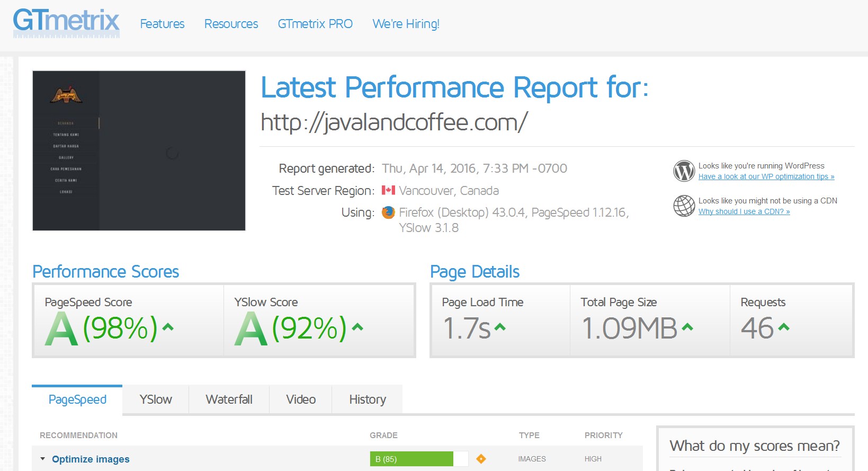
Task: Click the YSlow A (92%) score
Action: click(290, 328)
